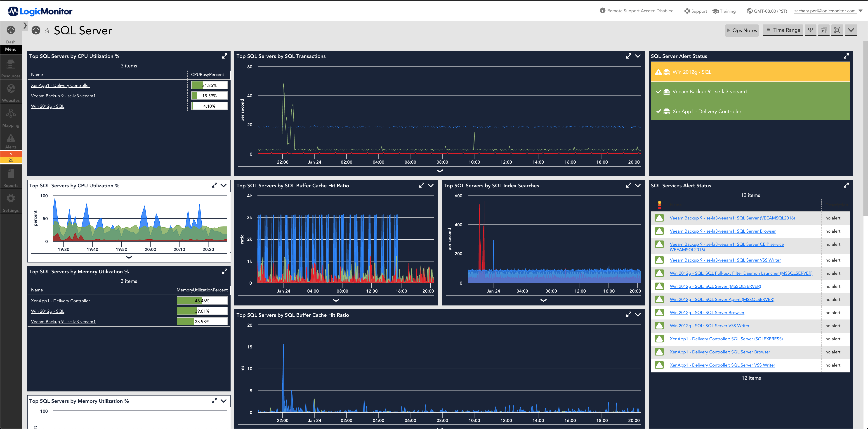Open Veeam SQL Server VSS Writer link
868x429 pixels.
point(725,260)
